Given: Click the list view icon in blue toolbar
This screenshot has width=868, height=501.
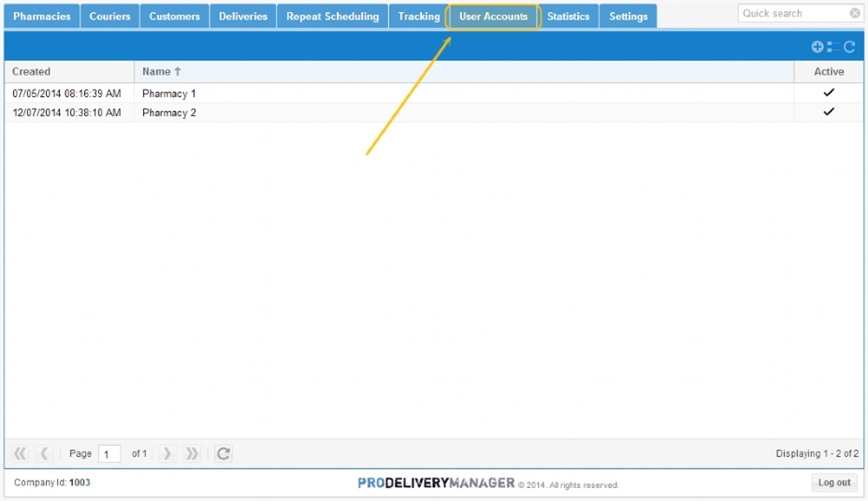Looking at the screenshot, I should click(830, 47).
